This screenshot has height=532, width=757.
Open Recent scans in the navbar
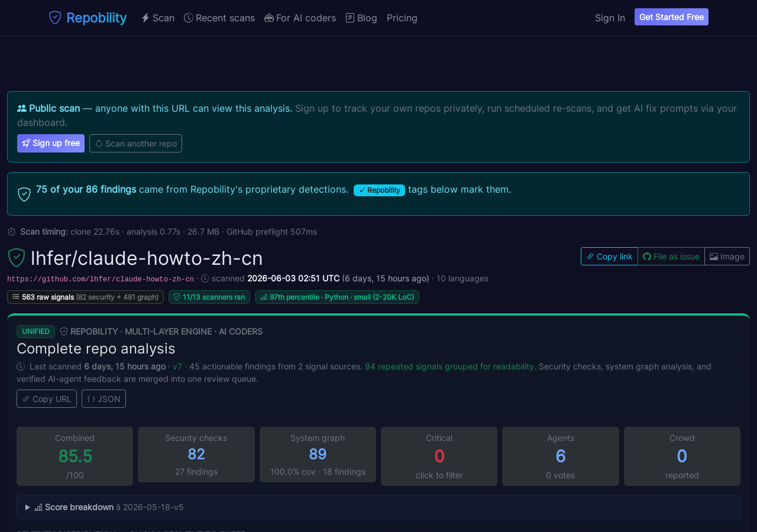click(219, 18)
